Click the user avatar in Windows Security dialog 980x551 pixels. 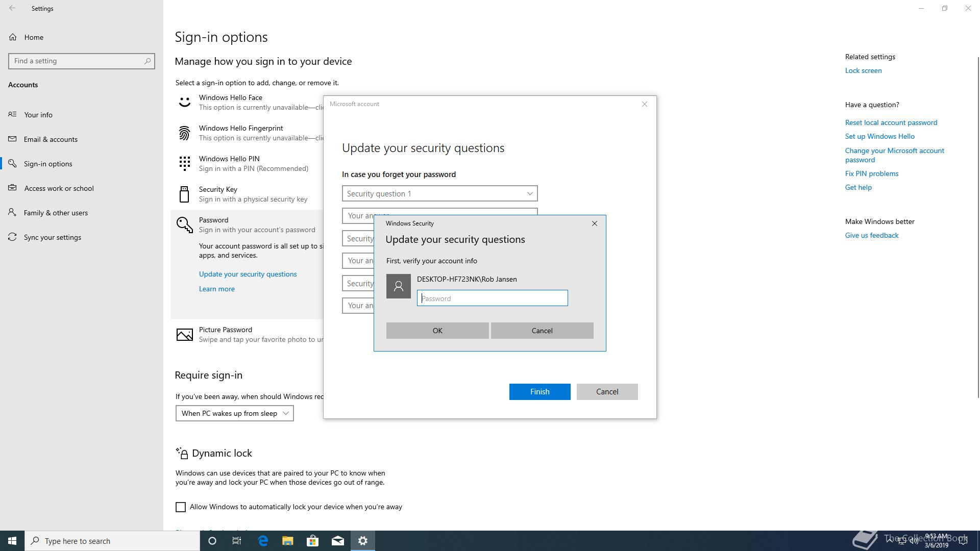coord(398,286)
